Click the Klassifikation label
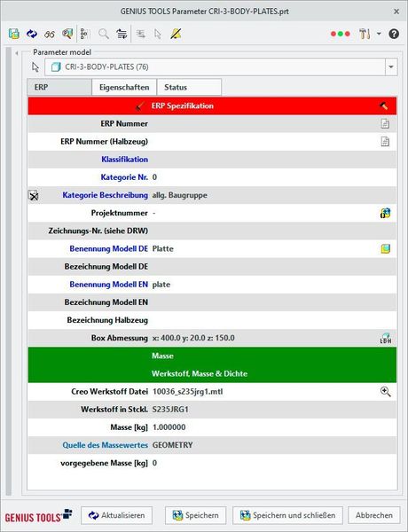 tap(124, 159)
